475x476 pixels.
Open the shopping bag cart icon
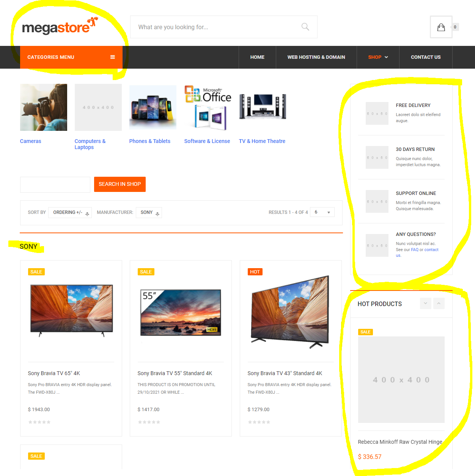point(441,27)
